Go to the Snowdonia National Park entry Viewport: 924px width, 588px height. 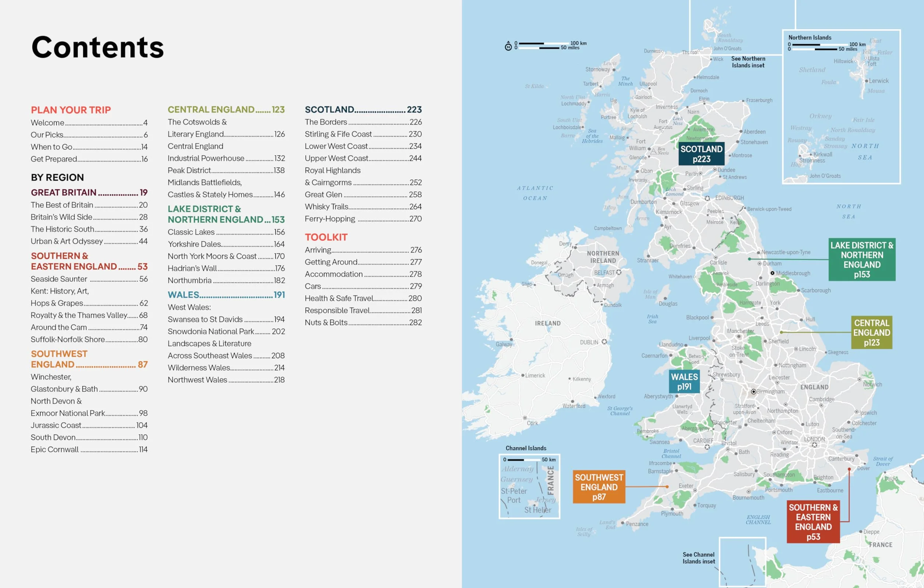click(x=226, y=331)
